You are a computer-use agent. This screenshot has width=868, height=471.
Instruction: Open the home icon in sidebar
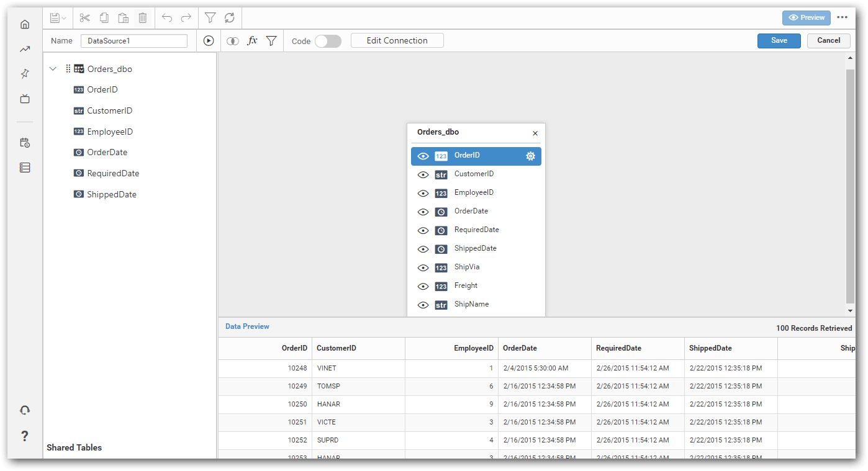[x=25, y=24]
